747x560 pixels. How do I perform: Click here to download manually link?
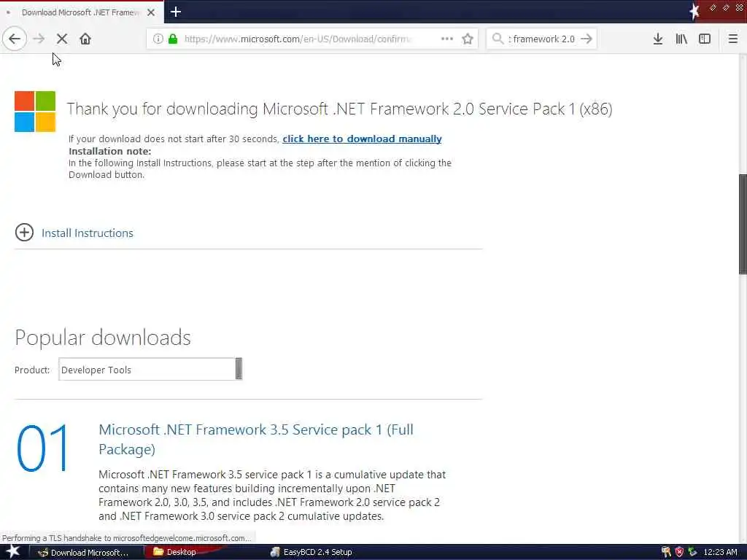(x=362, y=139)
